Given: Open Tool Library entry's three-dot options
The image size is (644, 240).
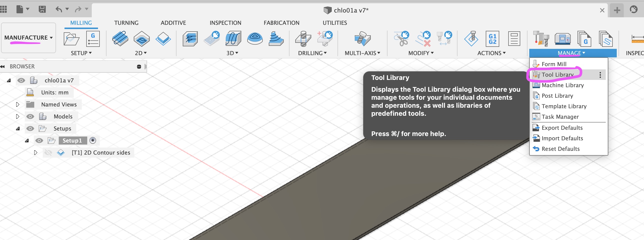Looking at the screenshot, I should pyautogui.click(x=600, y=75).
